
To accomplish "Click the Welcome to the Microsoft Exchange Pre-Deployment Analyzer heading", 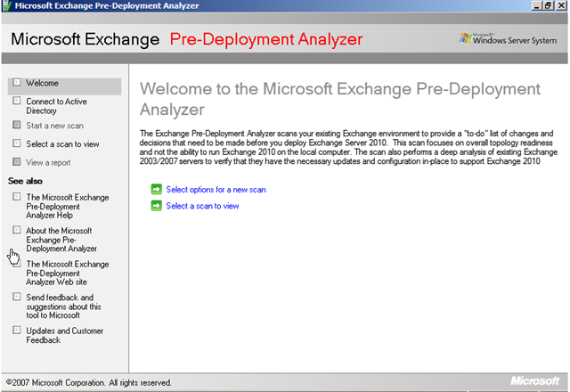I will [340, 99].
